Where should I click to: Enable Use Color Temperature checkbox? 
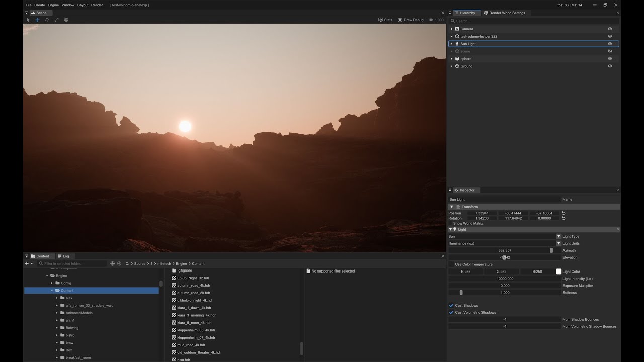coord(451,264)
